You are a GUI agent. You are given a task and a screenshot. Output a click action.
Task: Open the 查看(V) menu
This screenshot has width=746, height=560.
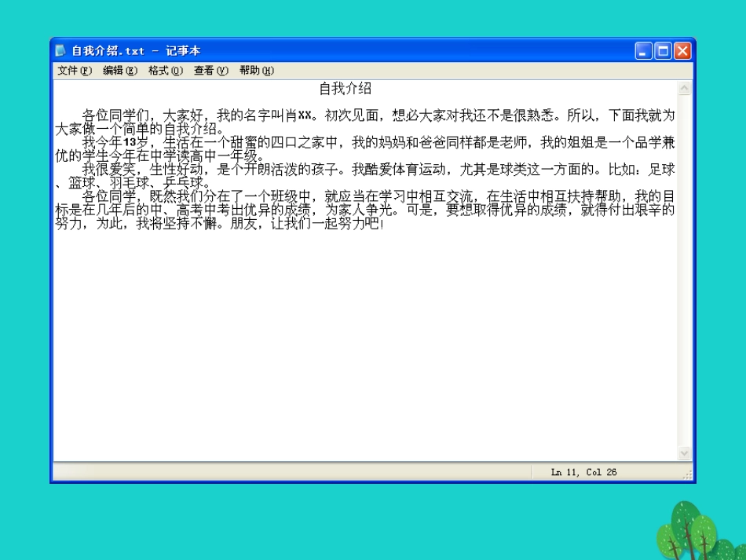point(210,71)
